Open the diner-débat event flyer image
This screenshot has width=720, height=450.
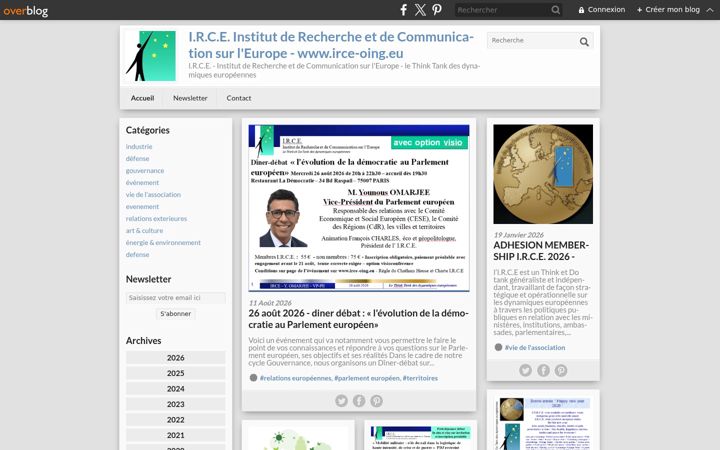(359, 208)
